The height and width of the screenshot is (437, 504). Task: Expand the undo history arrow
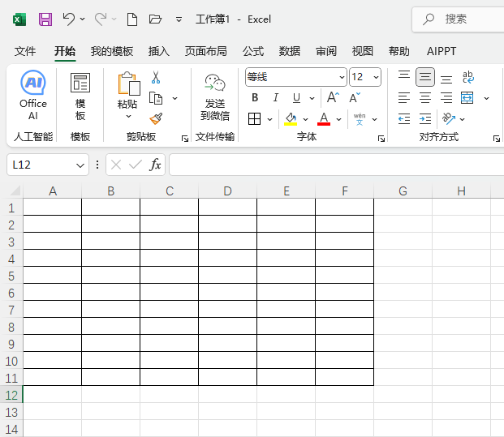[x=82, y=19]
